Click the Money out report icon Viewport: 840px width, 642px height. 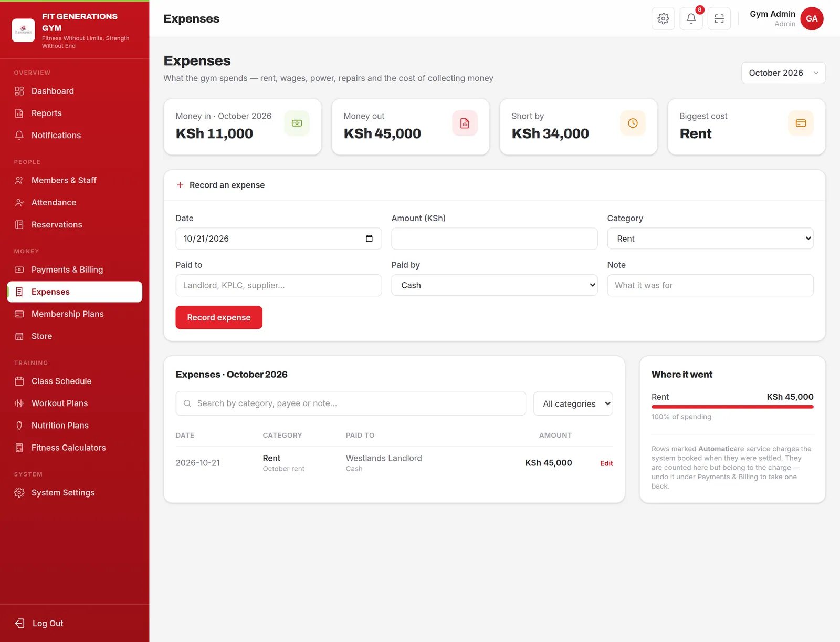[x=465, y=123]
